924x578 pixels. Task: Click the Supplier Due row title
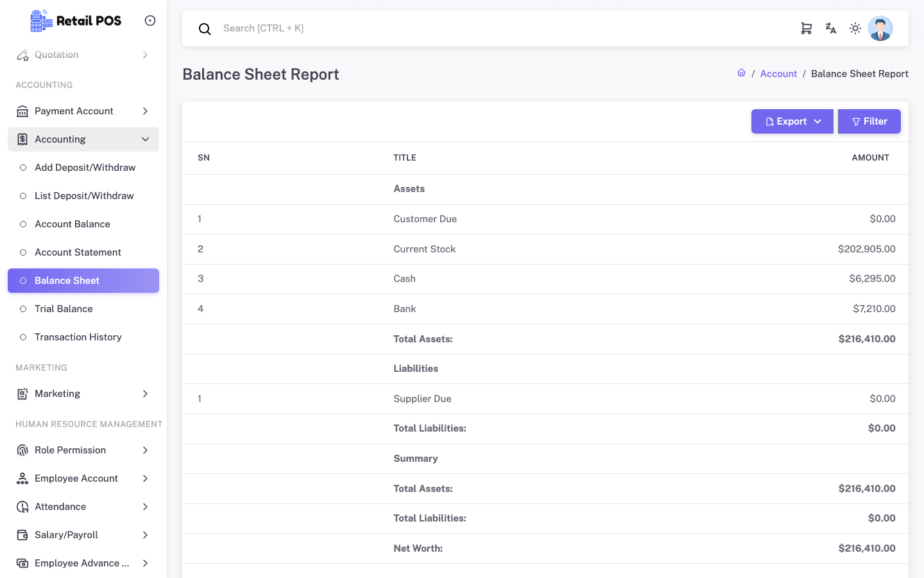click(422, 399)
